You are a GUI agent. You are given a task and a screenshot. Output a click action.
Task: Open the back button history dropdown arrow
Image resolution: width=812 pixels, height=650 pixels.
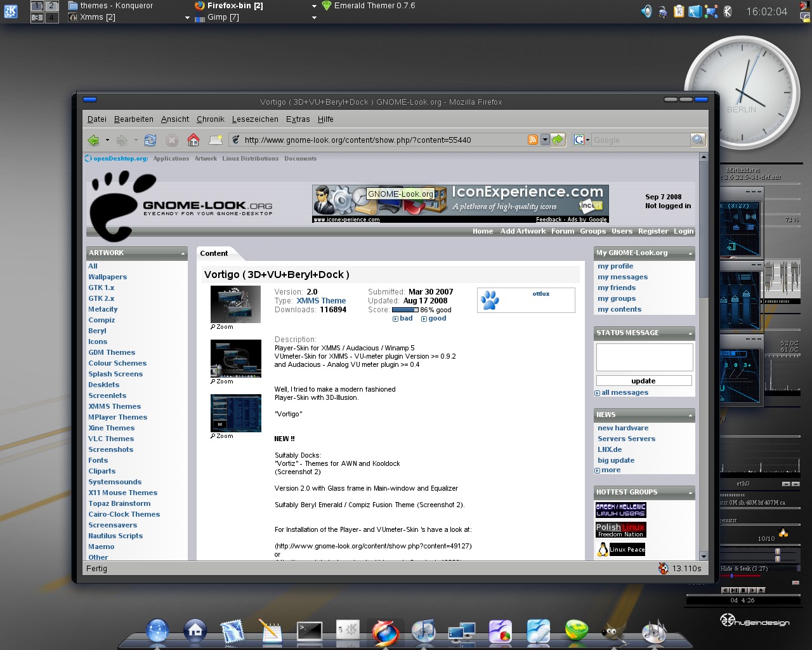coord(107,140)
